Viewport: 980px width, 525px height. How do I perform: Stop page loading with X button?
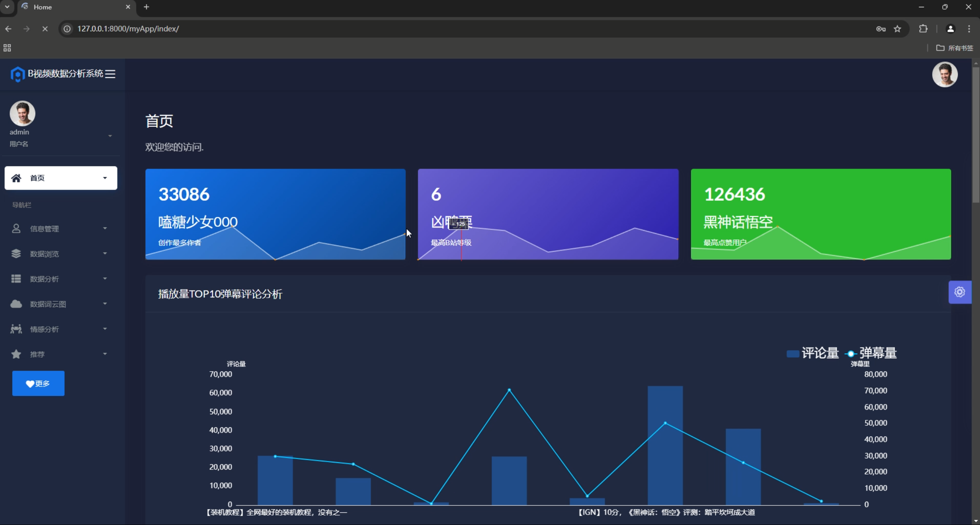pyautogui.click(x=45, y=29)
